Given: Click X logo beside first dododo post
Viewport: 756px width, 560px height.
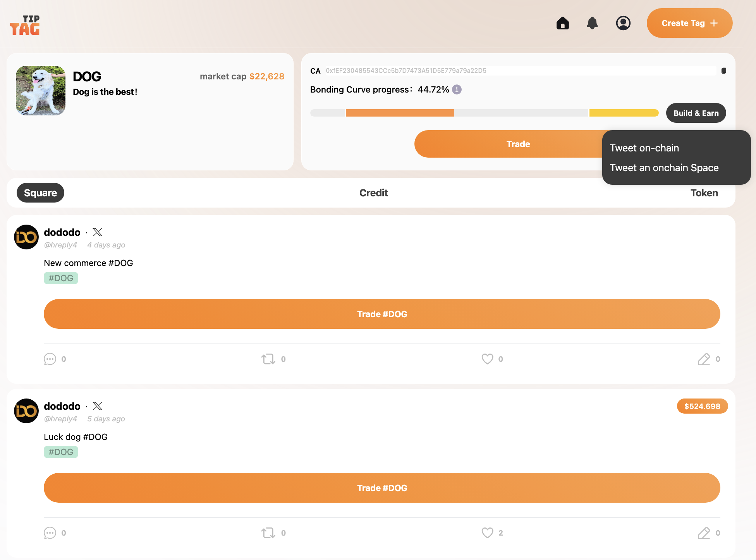Looking at the screenshot, I should point(98,232).
